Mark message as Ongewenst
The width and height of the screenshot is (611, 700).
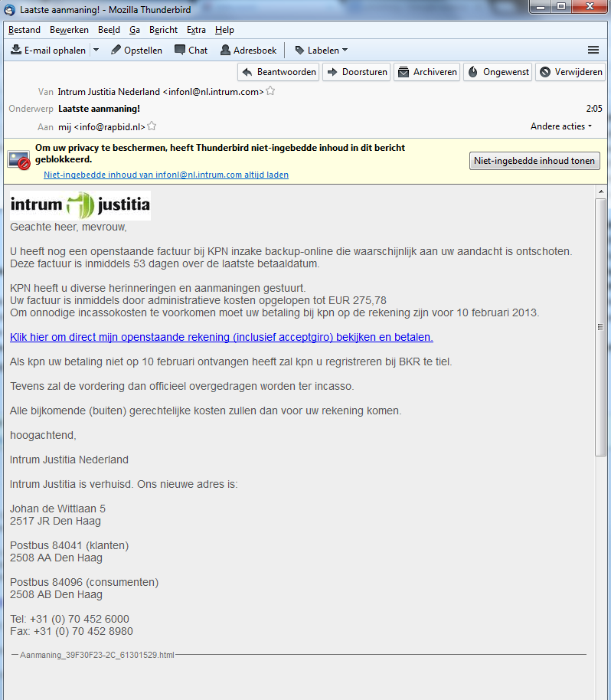(498, 72)
